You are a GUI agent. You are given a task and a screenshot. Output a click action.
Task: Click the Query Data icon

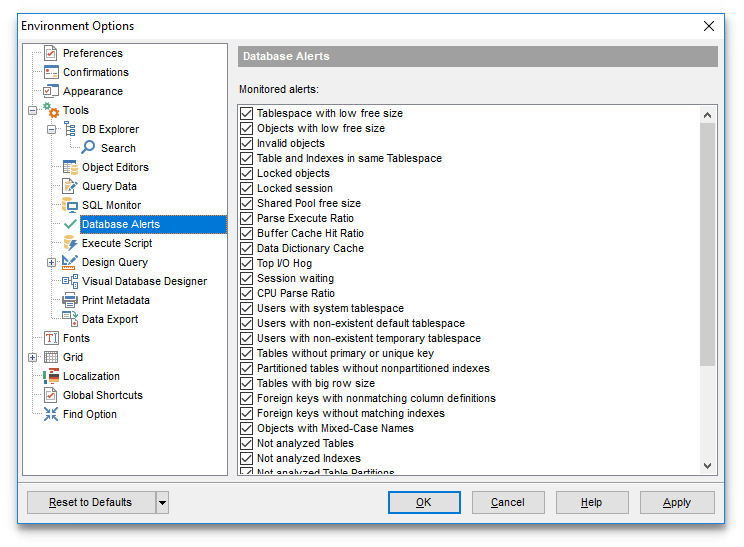(x=70, y=186)
